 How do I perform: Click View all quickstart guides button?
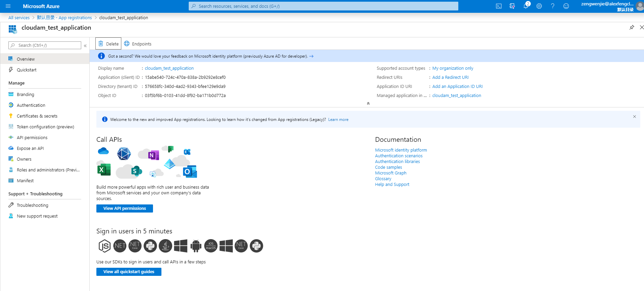[x=129, y=272]
